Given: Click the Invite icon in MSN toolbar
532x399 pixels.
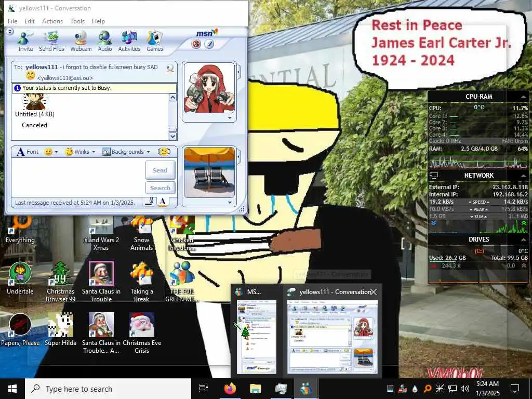Looking at the screenshot, I should point(25,41).
